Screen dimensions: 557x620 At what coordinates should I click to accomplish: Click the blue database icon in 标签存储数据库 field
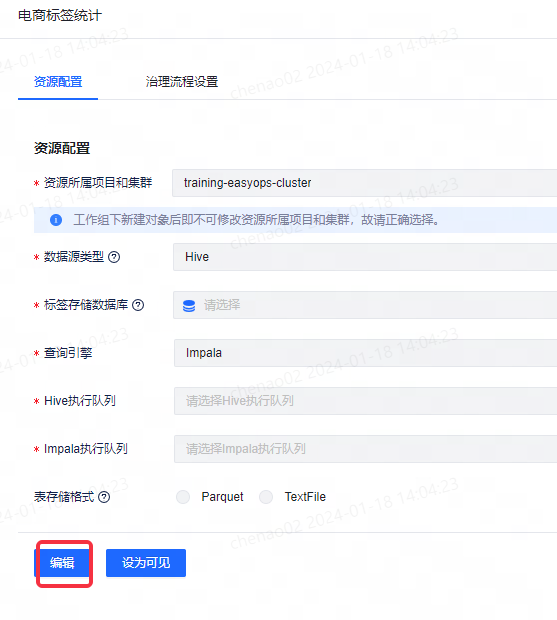(189, 306)
